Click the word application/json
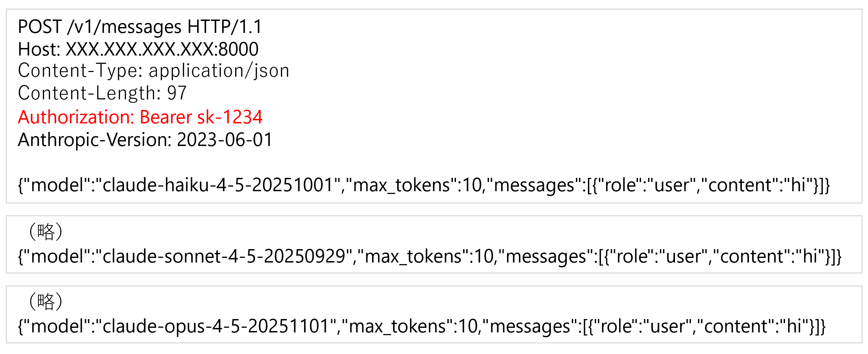Screen dimensions: 868x354 (x=219, y=71)
